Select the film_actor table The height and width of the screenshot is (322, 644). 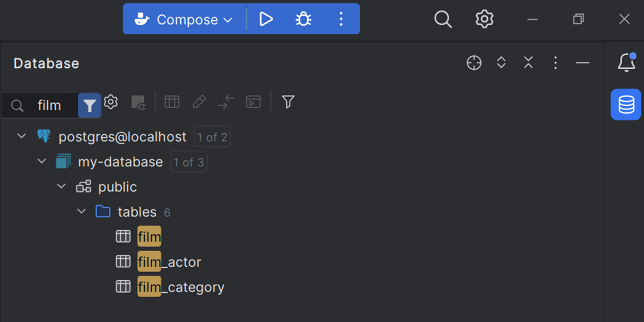[x=169, y=262]
